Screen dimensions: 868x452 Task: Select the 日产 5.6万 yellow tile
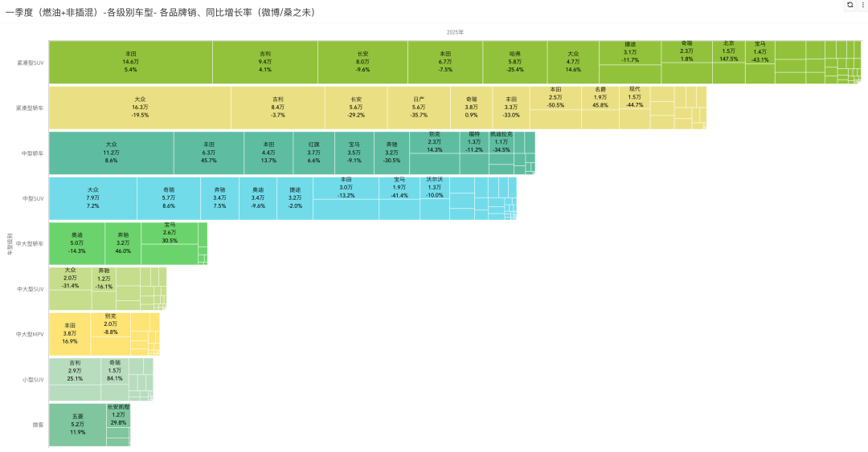[419, 108]
